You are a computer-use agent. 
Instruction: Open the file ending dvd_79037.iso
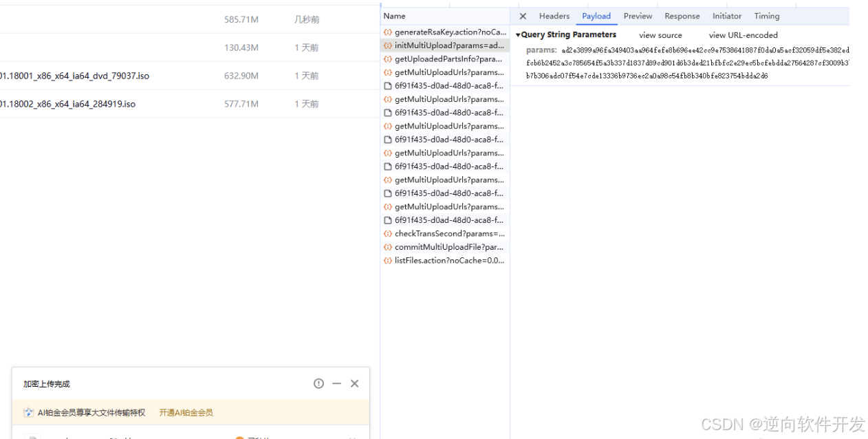click(x=74, y=76)
